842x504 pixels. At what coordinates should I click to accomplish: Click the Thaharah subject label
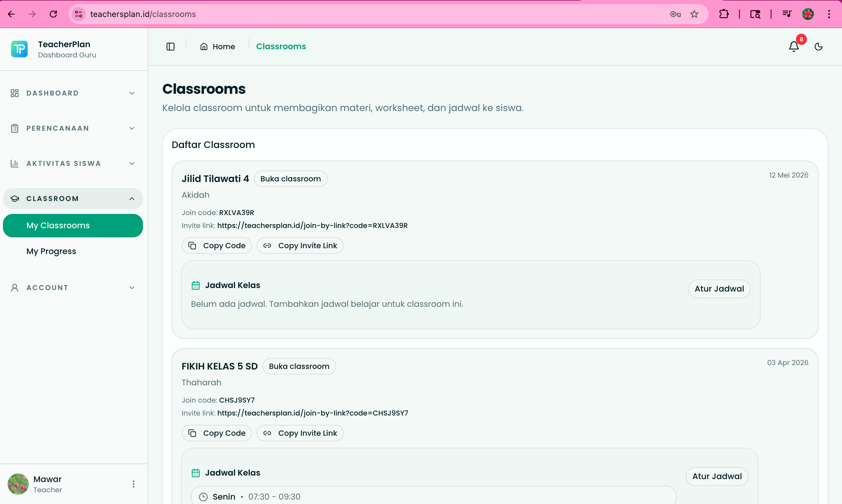pyautogui.click(x=201, y=382)
